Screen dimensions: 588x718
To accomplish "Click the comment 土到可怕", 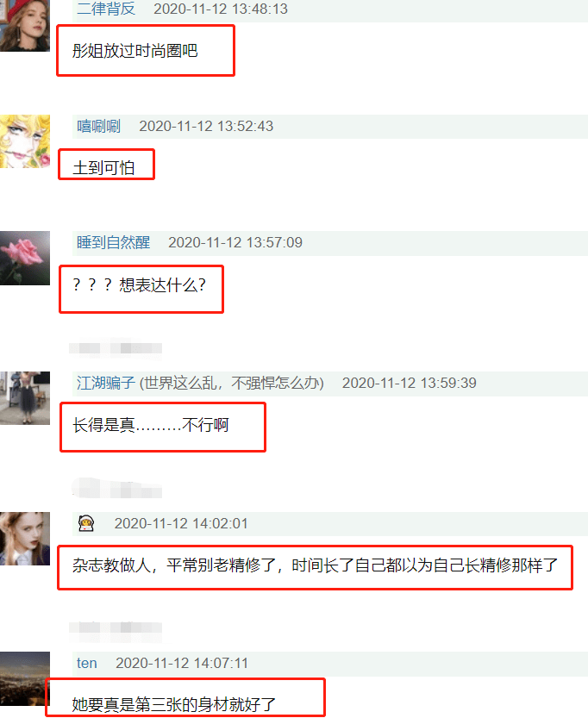I will [103, 167].
